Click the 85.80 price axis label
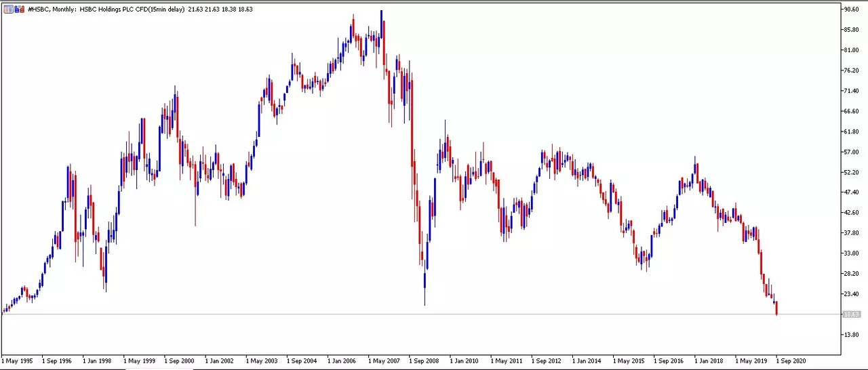The width and height of the screenshot is (868, 370). pos(852,30)
